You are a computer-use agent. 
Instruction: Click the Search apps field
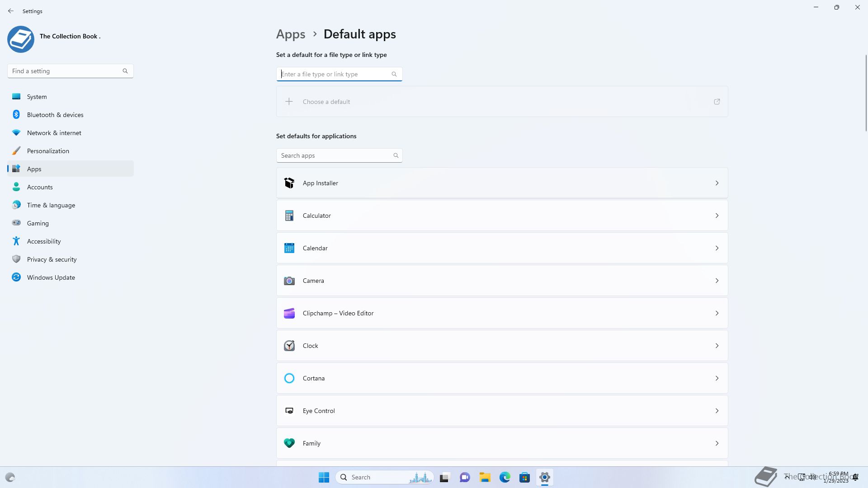[x=339, y=155]
